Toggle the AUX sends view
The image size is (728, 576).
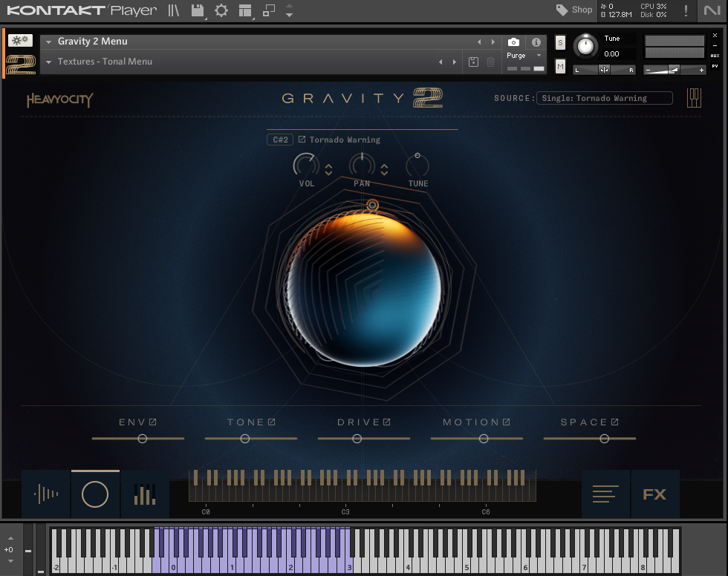(x=715, y=56)
